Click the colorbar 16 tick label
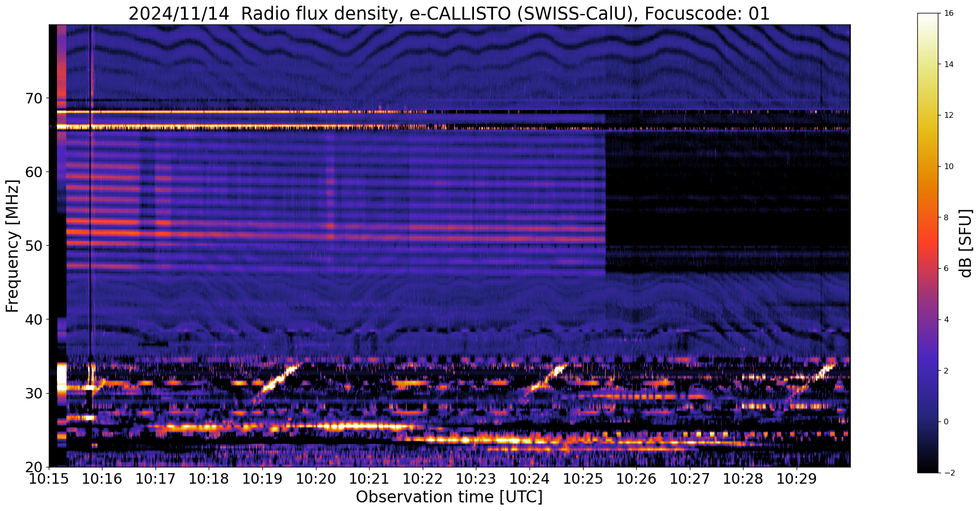This screenshot has width=980, height=511. click(x=948, y=13)
